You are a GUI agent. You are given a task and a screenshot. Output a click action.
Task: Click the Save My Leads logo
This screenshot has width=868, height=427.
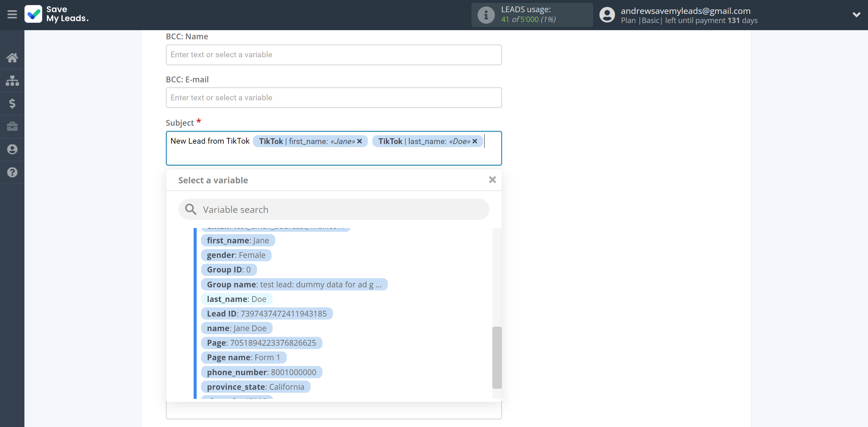tap(57, 14)
